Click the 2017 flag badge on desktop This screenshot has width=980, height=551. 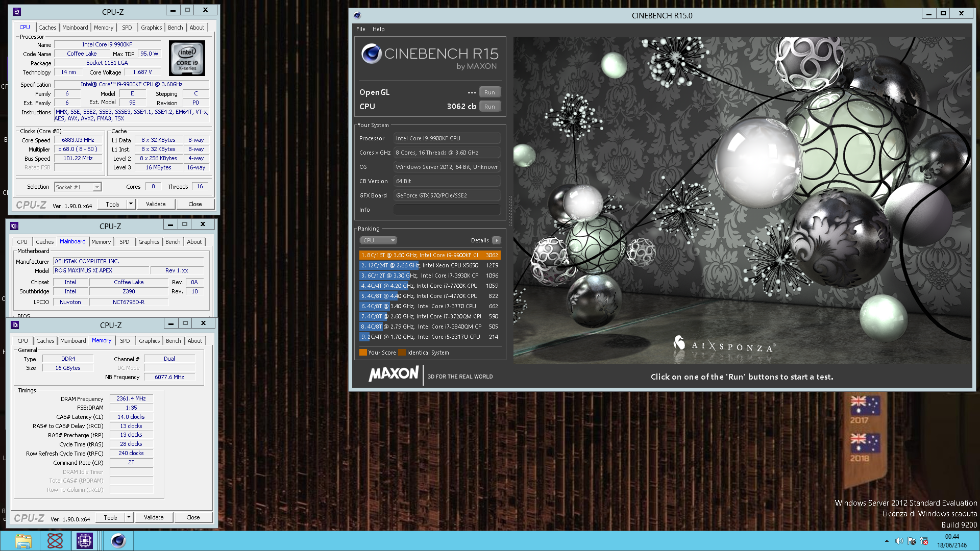point(865,410)
